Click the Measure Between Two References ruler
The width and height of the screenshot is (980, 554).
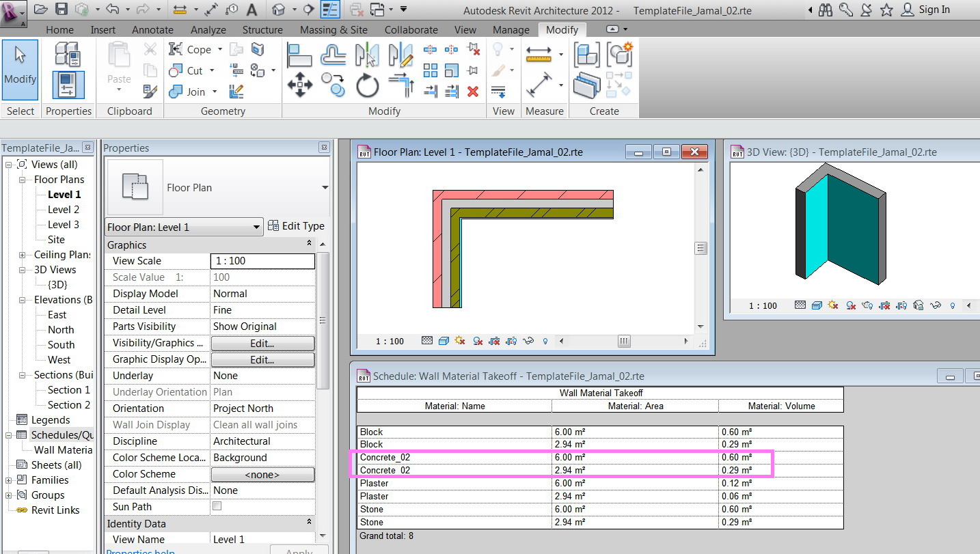[x=540, y=54]
